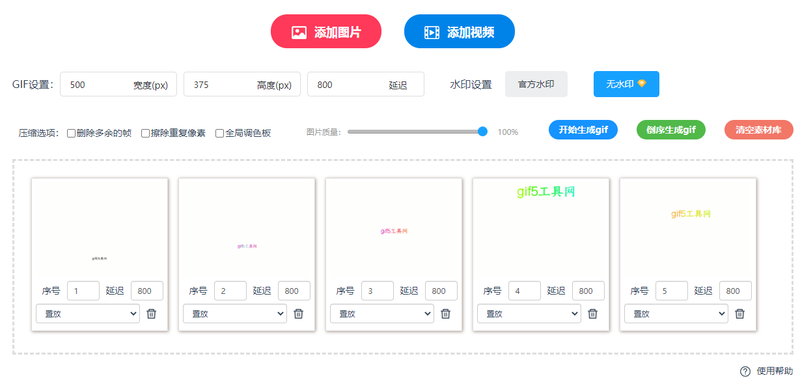Image resolution: width=800 pixels, height=378 pixels.
Task: Click the 序号 field of frame 2
Action: [x=230, y=291]
